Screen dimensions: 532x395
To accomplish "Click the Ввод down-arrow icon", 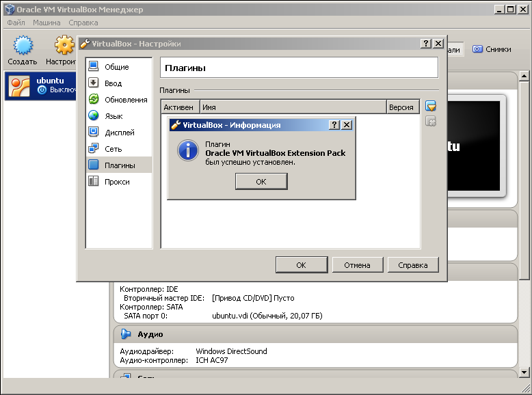I will [x=93, y=83].
